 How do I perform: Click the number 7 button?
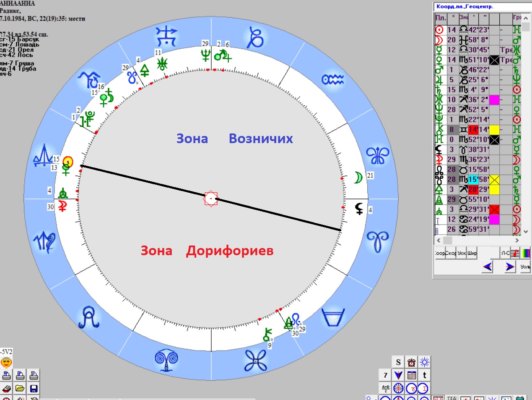coord(385,375)
